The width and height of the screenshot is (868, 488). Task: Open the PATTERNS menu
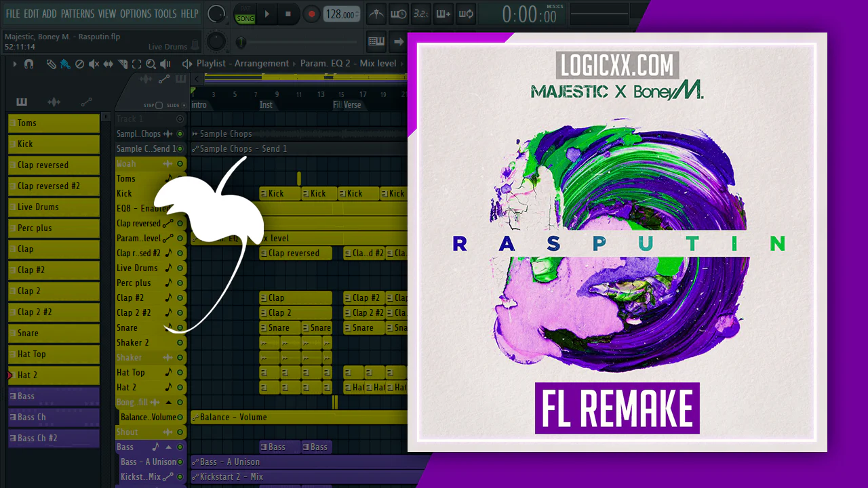[78, 14]
